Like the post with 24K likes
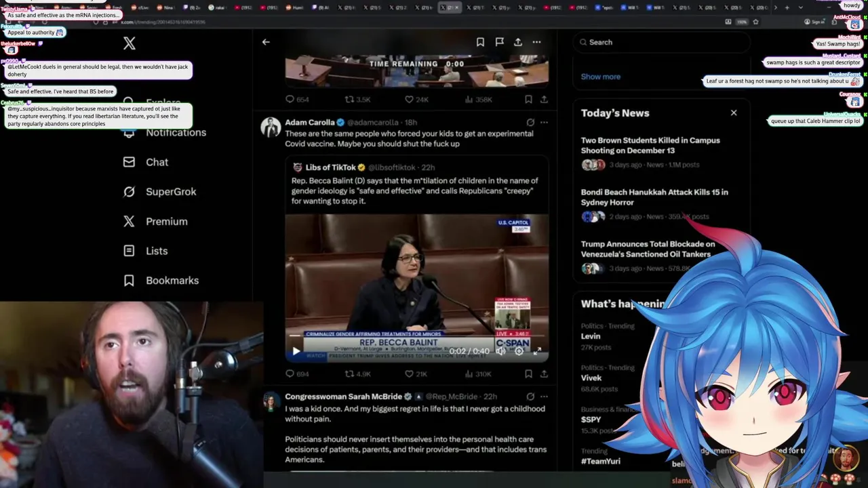The image size is (868, 488). click(416, 99)
